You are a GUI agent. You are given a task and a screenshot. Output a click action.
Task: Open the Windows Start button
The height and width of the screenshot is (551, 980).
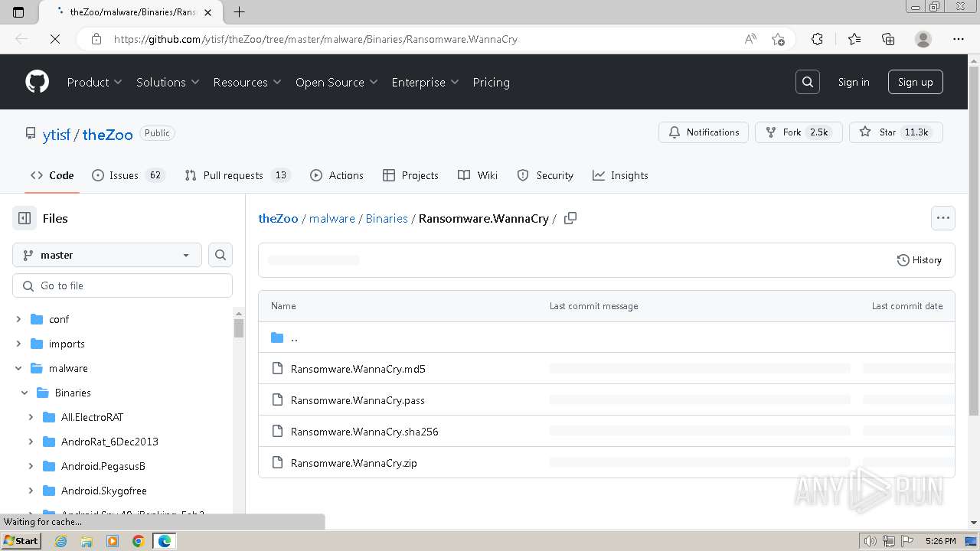coord(21,541)
